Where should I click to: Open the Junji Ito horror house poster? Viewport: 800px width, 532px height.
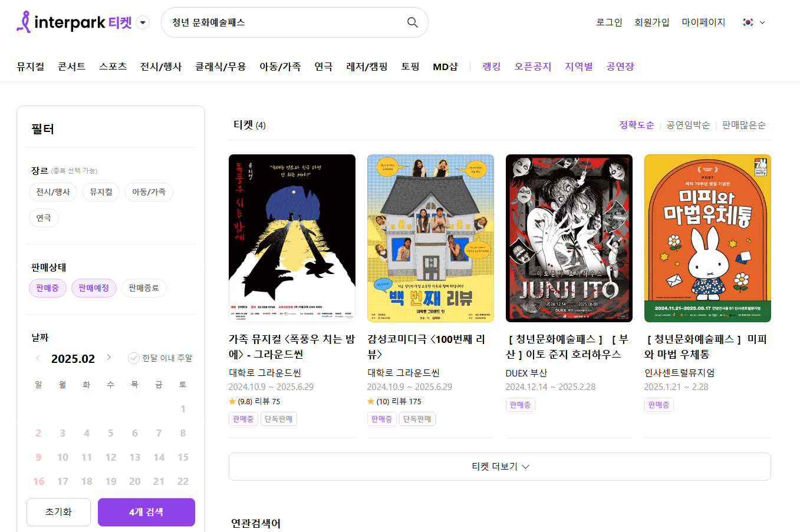pos(569,238)
